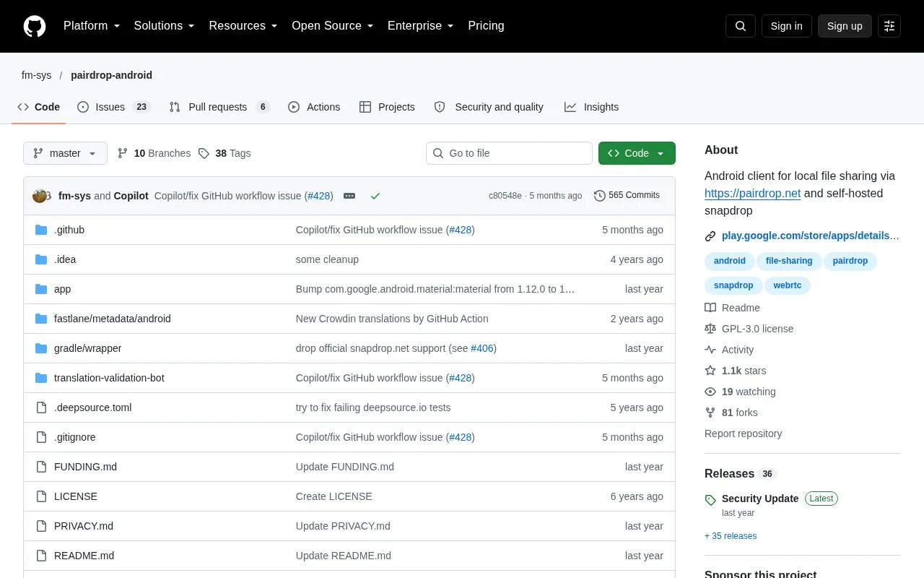Click the .idea folder icon
Viewport: 924px width, 578px height.
click(x=41, y=259)
